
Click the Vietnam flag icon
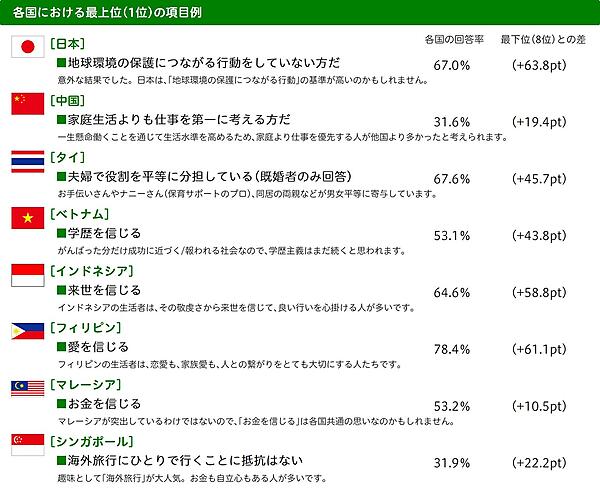click(24, 219)
